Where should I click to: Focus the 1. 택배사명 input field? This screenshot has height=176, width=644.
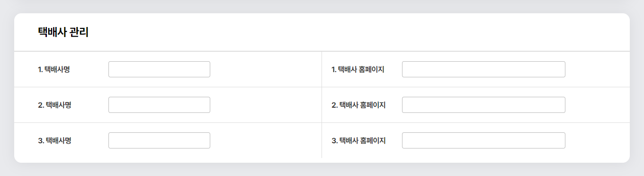coord(159,69)
